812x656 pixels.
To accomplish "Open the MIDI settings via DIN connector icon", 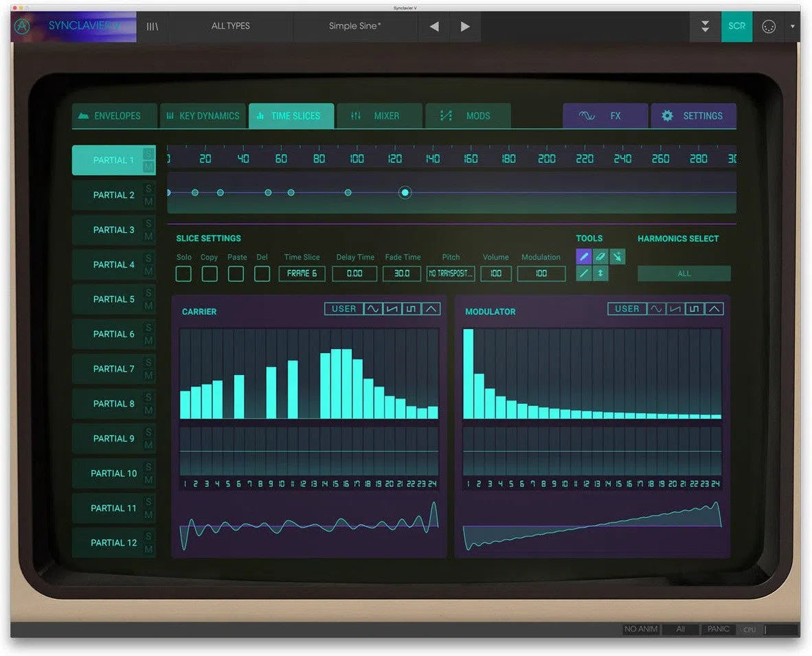I will pos(770,26).
